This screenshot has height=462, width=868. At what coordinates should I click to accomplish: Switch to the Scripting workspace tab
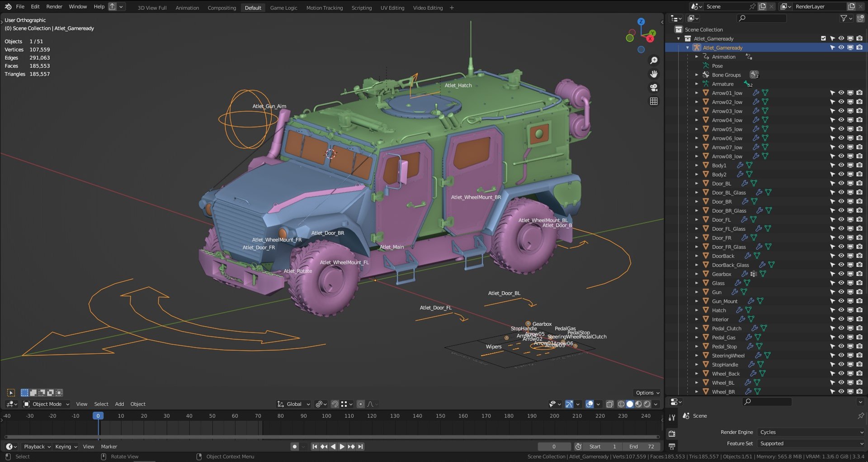pos(362,8)
